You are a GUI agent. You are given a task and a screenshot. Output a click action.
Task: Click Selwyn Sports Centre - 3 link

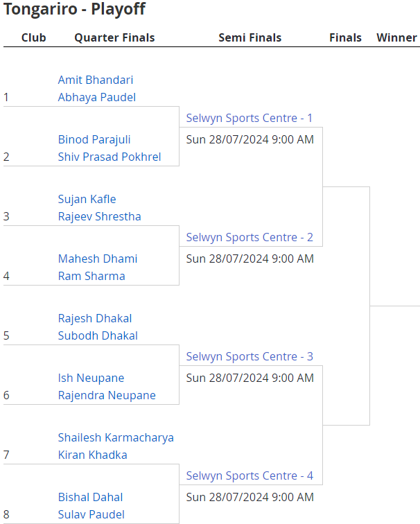250,357
